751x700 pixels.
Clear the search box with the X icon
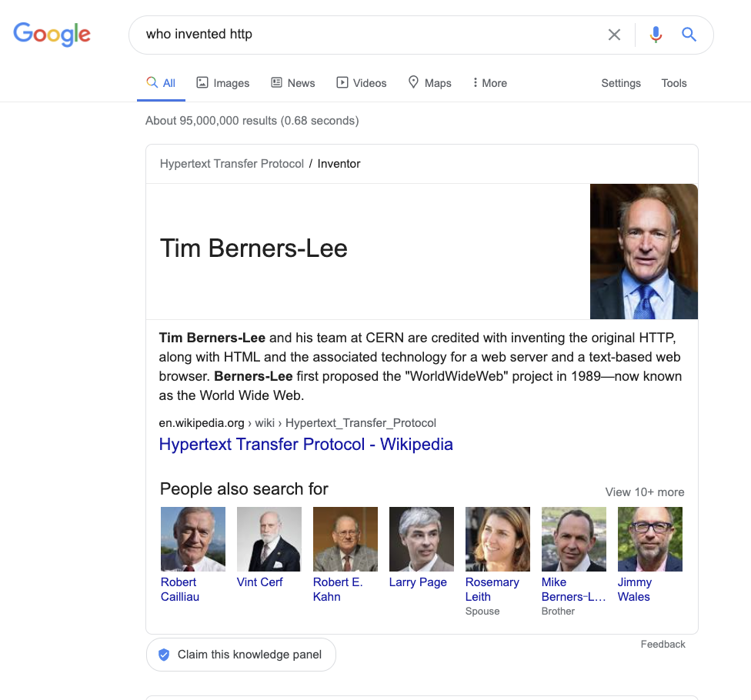[x=614, y=35]
